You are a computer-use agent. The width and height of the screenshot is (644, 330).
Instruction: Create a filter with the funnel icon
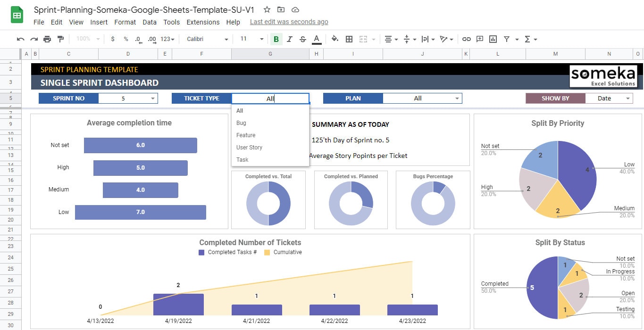[x=506, y=39]
